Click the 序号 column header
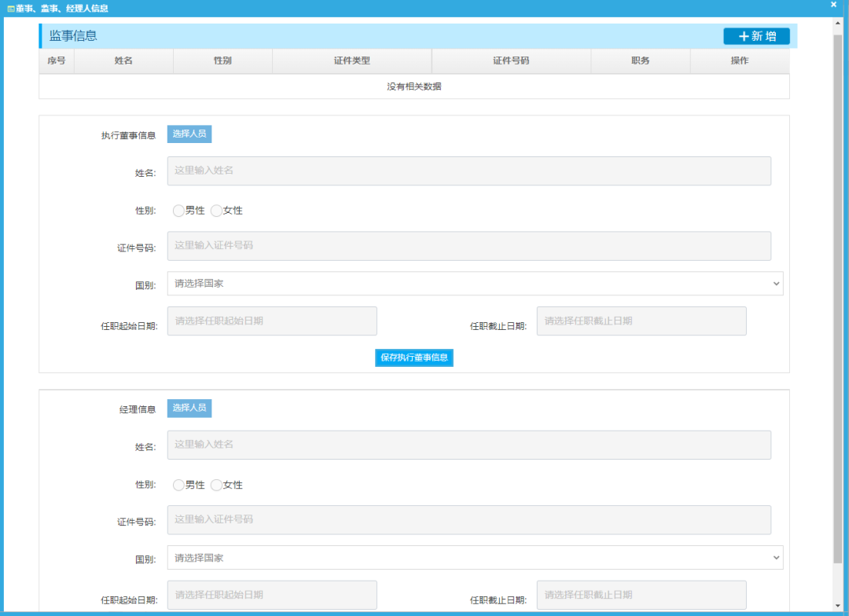Screen dimensions: 849x616 click(x=57, y=60)
